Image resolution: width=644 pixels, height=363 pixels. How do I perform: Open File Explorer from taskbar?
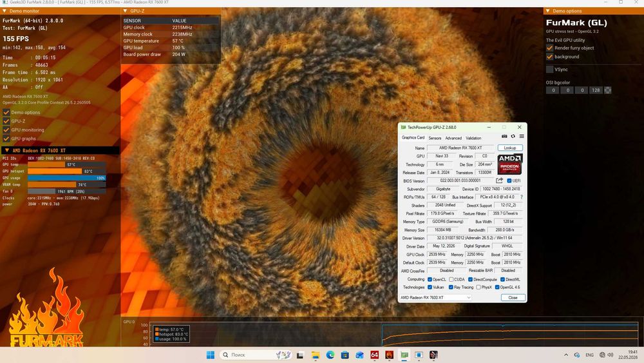coord(316,355)
